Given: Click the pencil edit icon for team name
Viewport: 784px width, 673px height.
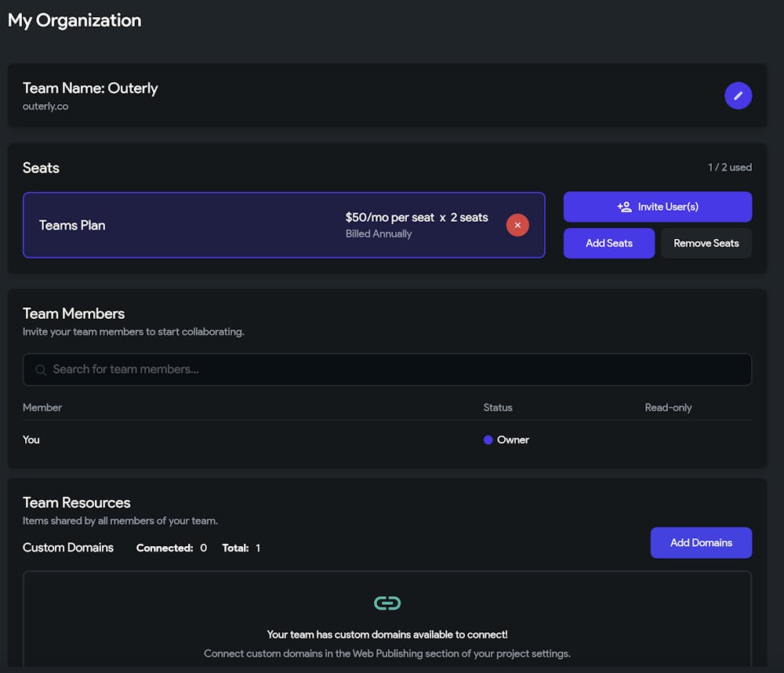Looking at the screenshot, I should [x=738, y=96].
